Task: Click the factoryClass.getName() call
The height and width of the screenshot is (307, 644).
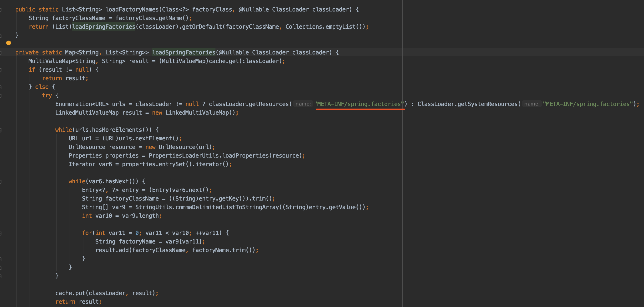Action: tap(152, 18)
